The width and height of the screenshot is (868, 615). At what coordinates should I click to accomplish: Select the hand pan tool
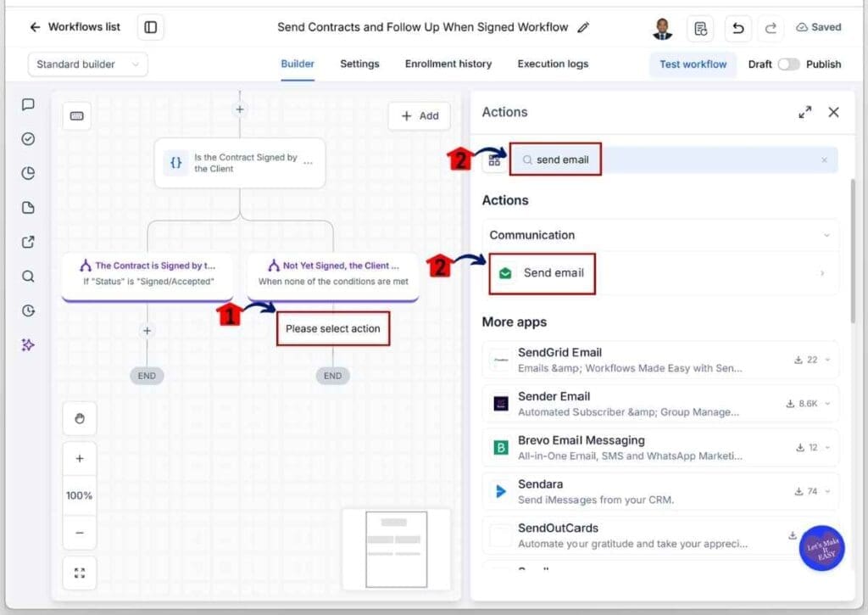[80, 419]
